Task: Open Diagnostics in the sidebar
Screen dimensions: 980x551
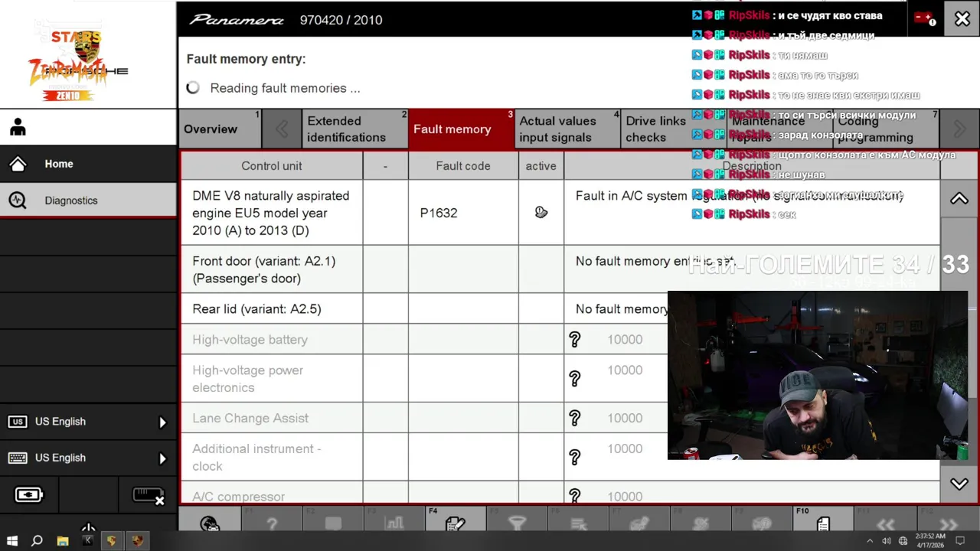Action: pyautogui.click(x=88, y=201)
